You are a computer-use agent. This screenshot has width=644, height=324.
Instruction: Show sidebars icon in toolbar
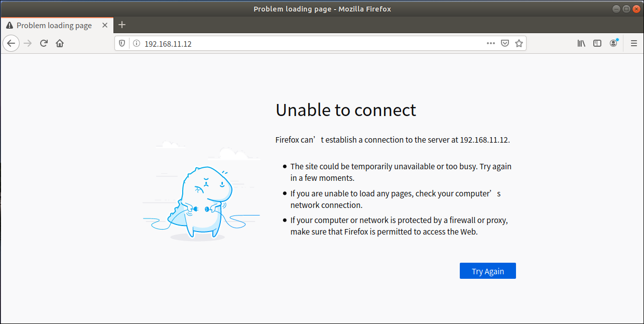(x=597, y=44)
